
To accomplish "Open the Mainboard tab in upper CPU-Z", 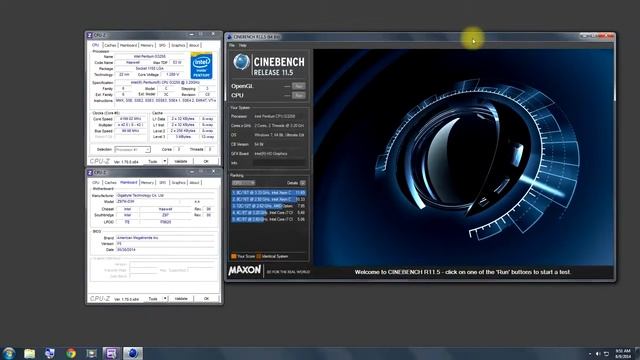I will click(x=128, y=45).
